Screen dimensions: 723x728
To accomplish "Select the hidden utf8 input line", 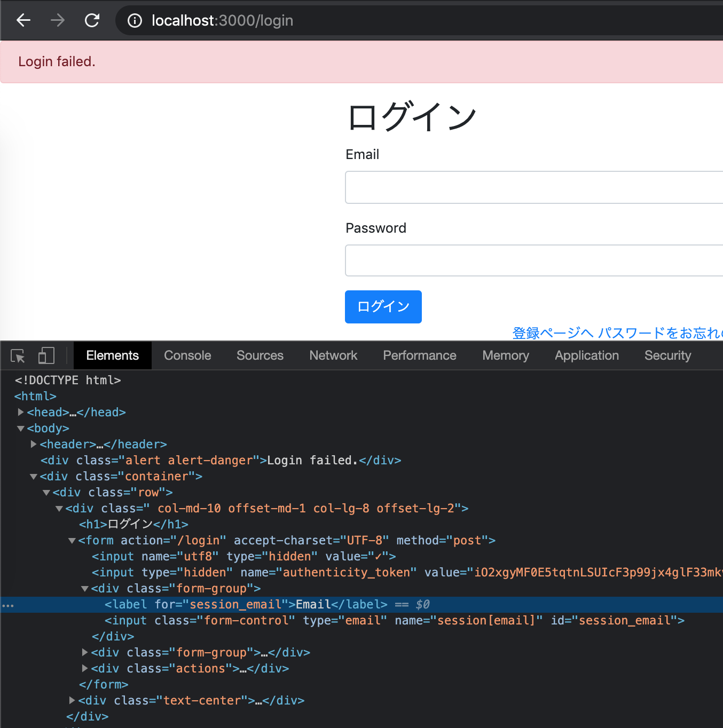I will (244, 556).
